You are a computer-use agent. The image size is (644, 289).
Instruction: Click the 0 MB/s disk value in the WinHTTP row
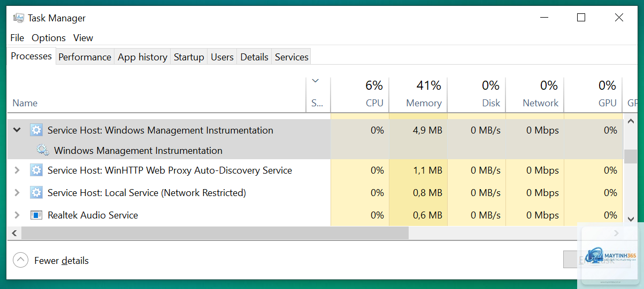(x=486, y=170)
